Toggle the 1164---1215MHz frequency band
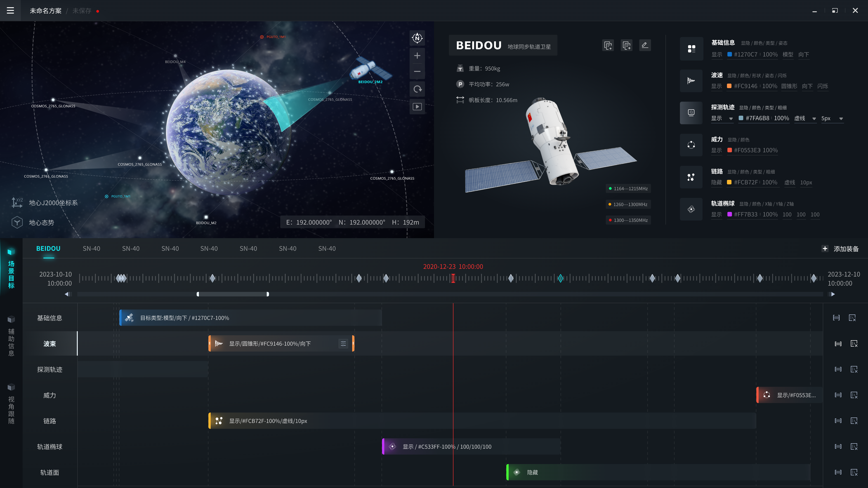 (628, 189)
